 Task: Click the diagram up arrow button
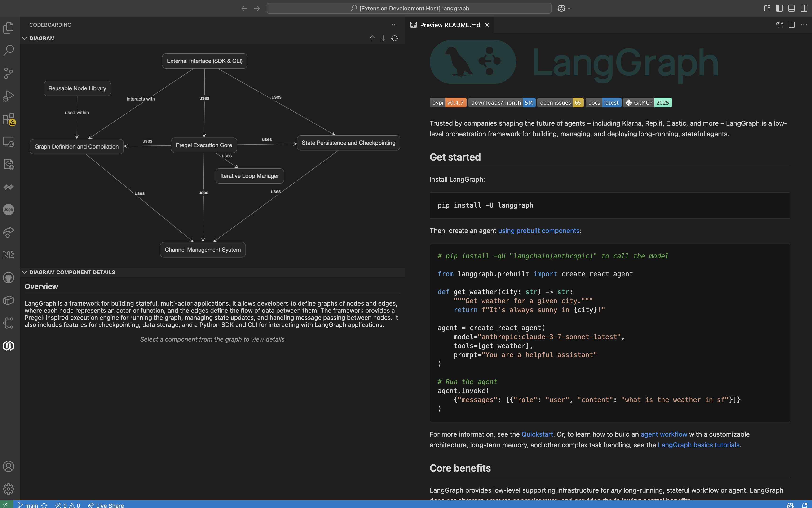(x=372, y=38)
